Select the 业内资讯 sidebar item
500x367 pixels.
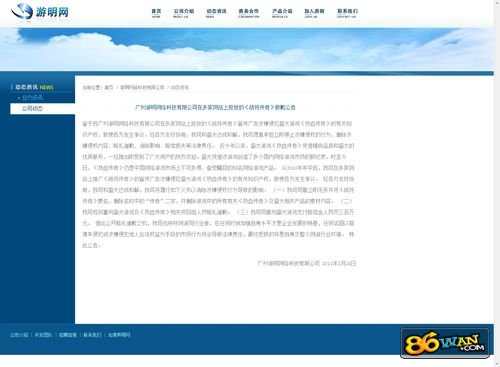click(x=32, y=98)
